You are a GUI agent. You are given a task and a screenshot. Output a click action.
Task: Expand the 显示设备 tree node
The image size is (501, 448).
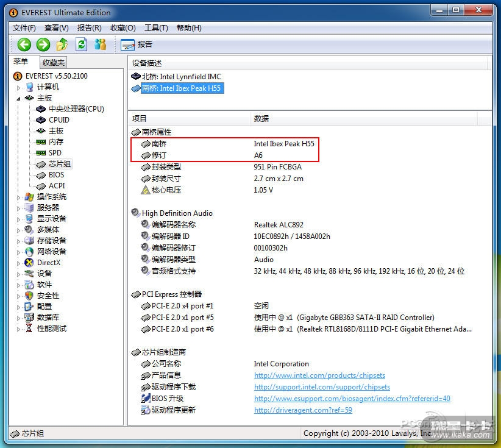pos(18,219)
